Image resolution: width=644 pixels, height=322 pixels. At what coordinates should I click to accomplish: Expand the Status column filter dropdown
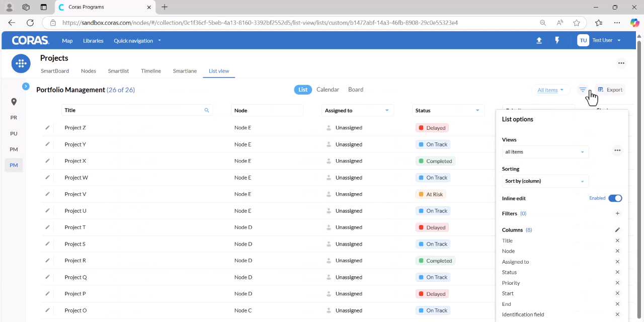pyautogui.click(x=477, y=110)
